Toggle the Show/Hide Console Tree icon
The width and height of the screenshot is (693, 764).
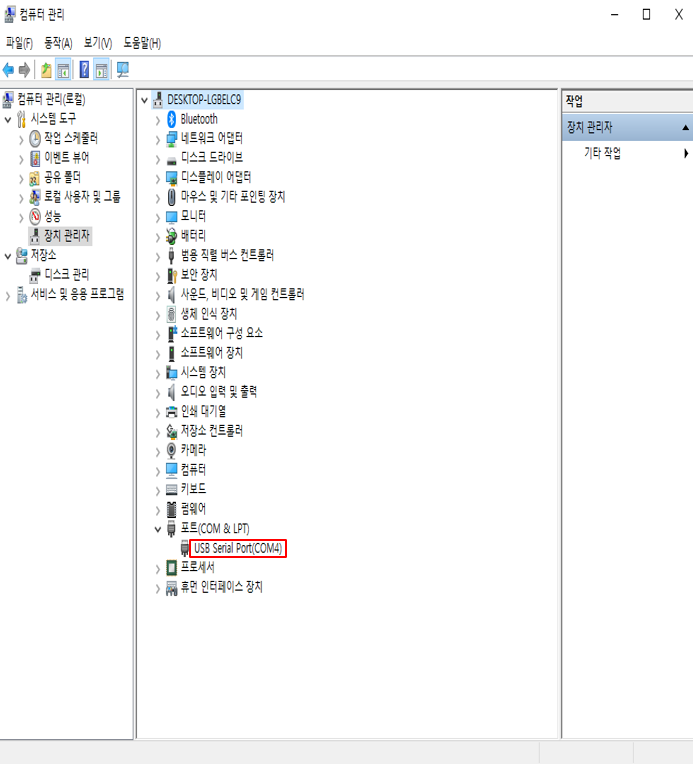(x=63, y=71)
